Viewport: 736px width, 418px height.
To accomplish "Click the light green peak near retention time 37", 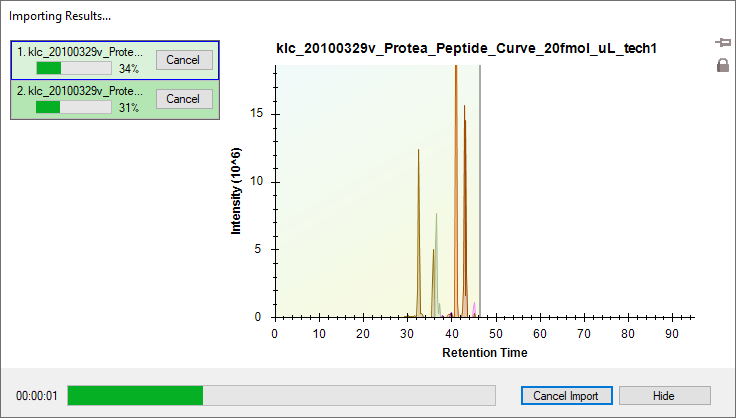I will [x=437, y=263].
